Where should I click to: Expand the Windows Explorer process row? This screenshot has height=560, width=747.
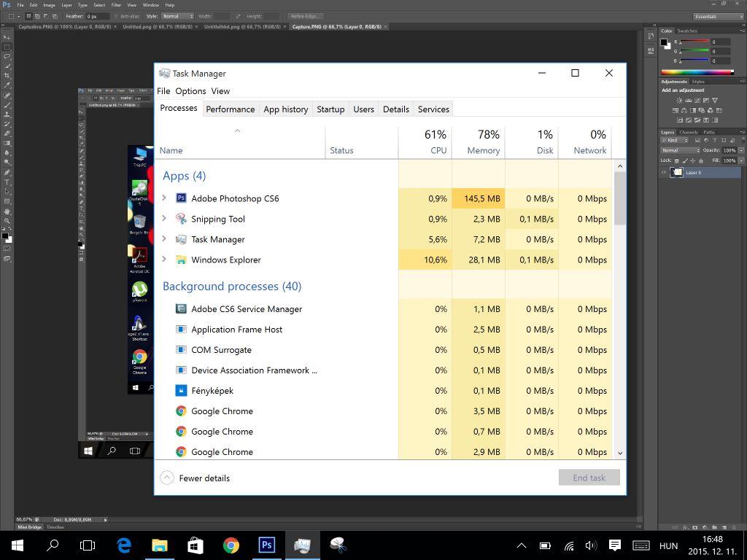[x=164, y=259]
